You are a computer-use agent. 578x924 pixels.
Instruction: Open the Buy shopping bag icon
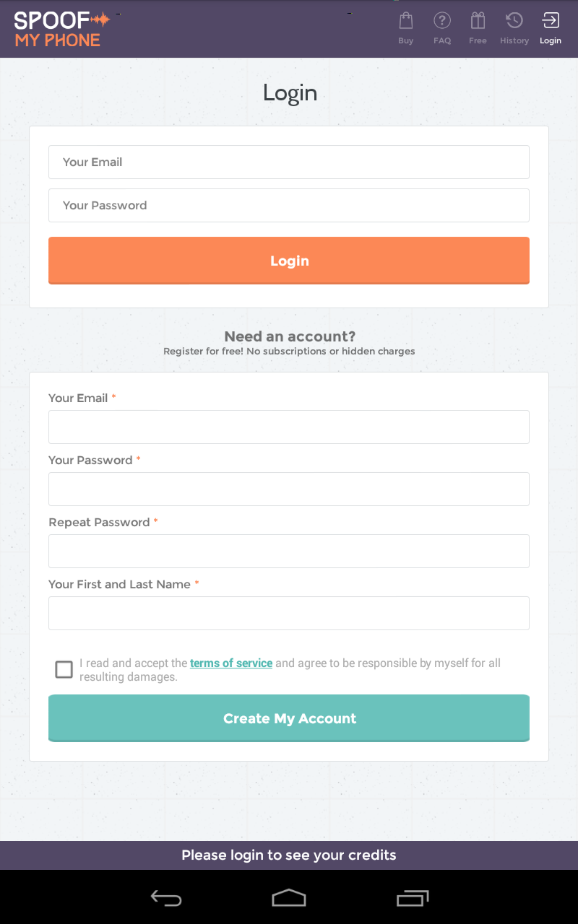point(406,21)
